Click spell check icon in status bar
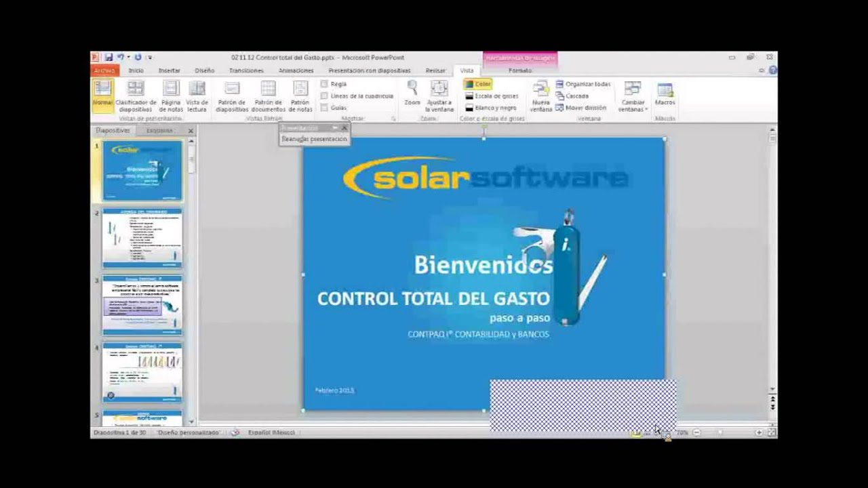The height and width of the screenshot is (488, 868). click(235, 432)
